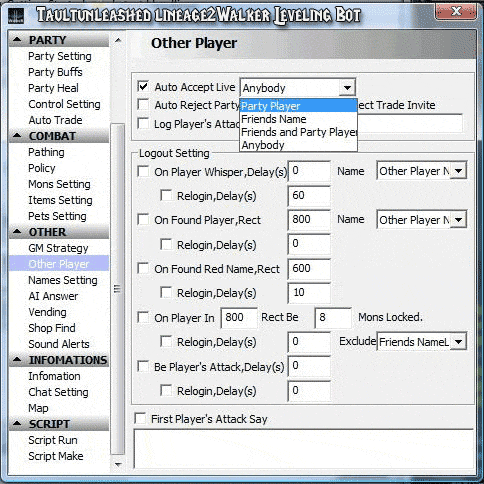Choose Friends and Party Player option
This screenshot has height=484, width=484.
298,132
